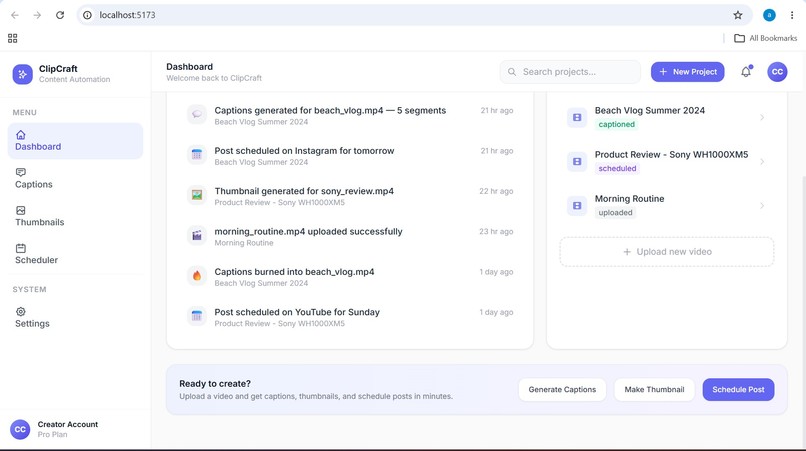The width and height of the screenshot is (806, 451).
Task: Click the CC avatar in the sidebar footer
Action: (x=20, y=429)
